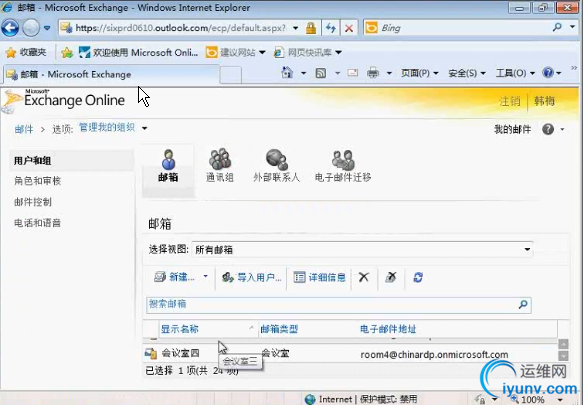Open the 建议网站 favorites item
583x405 pixels.
point(235,52)
